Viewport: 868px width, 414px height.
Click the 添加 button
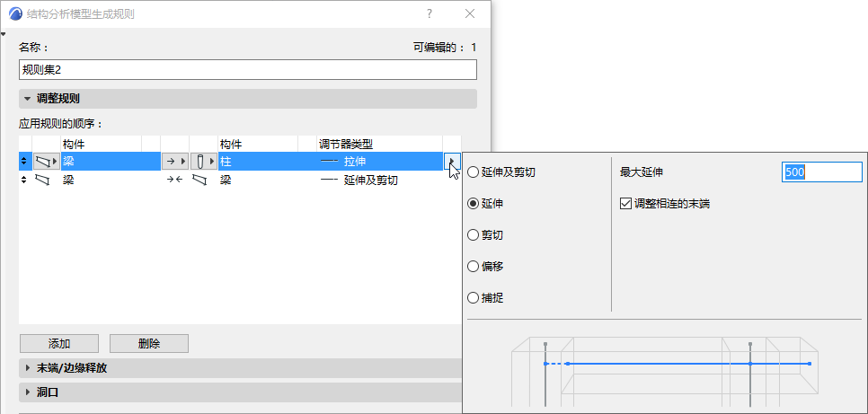coord(59,344)
